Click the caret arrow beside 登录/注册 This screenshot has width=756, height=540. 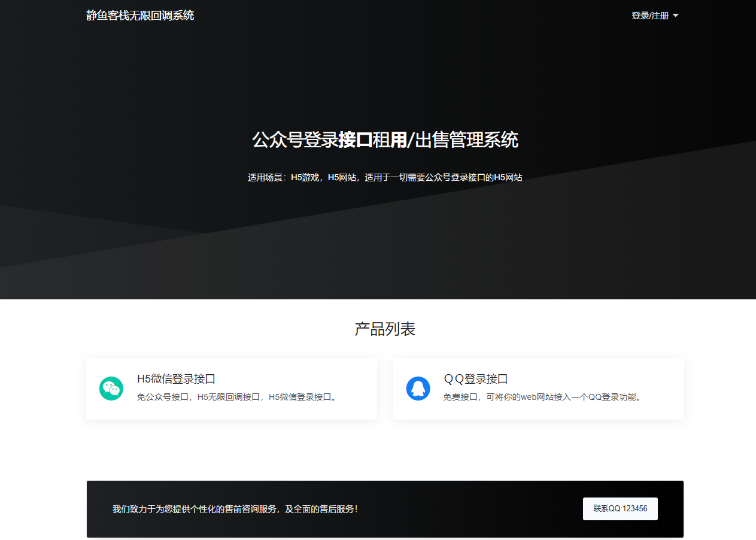676,16
